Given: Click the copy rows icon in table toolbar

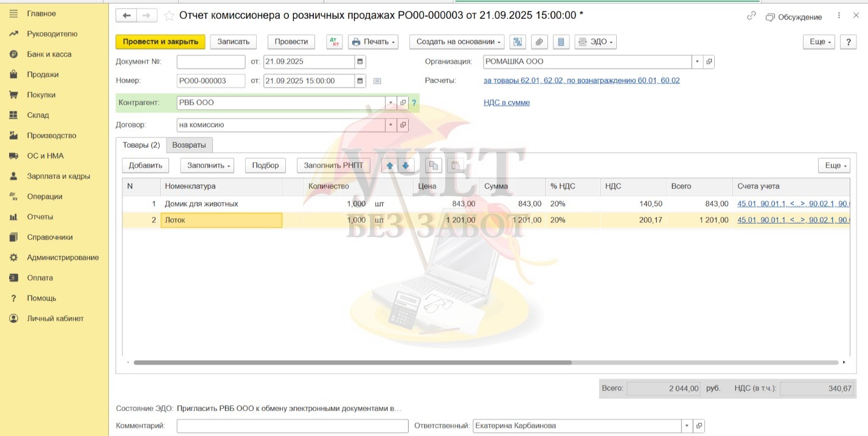Looking at the screenshot, I should pyautogui.click(x=433, y=165).
